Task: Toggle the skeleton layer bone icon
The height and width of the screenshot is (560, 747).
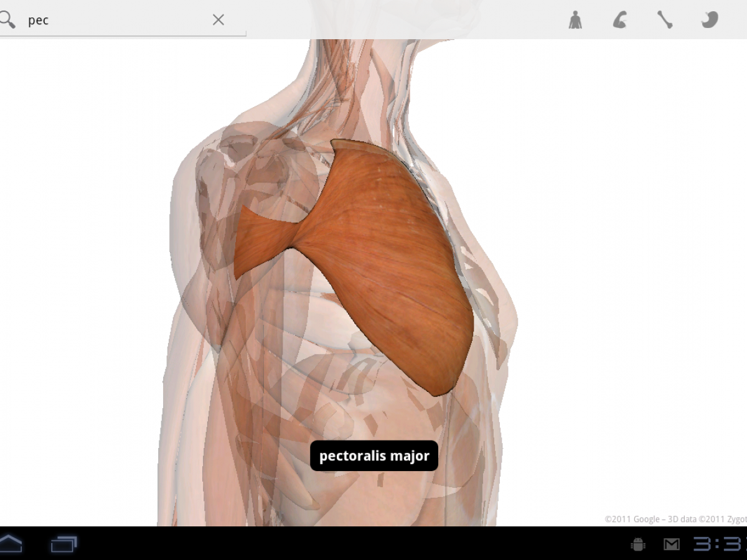Action: [665, 20]
